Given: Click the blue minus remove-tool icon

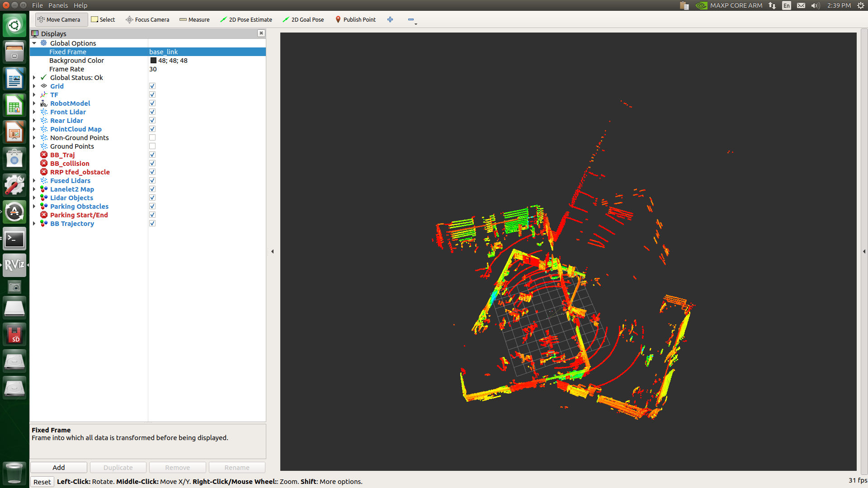Looking at the screenshot, I should 410,19.
